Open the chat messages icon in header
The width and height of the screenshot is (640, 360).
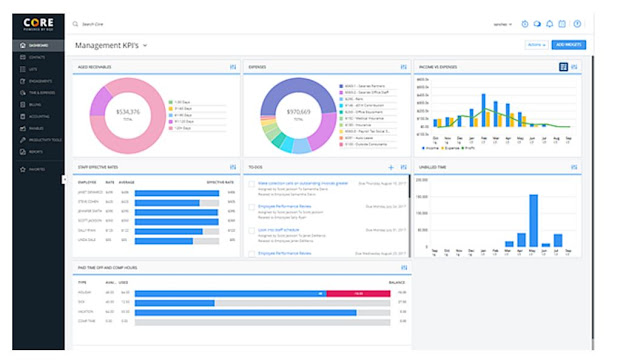pyautogui.click(x=537, y=24)
